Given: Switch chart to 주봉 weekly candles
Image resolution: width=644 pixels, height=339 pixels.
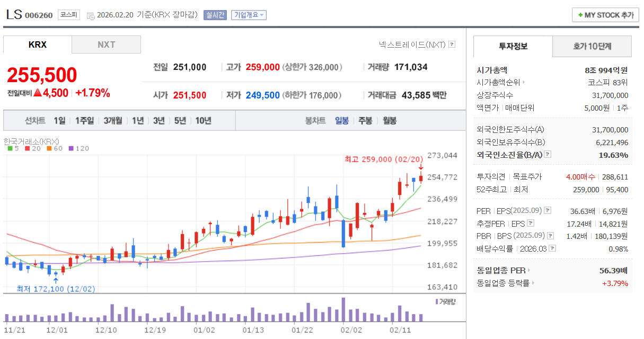Looking at the screenshot, I should tap(365, 120).
